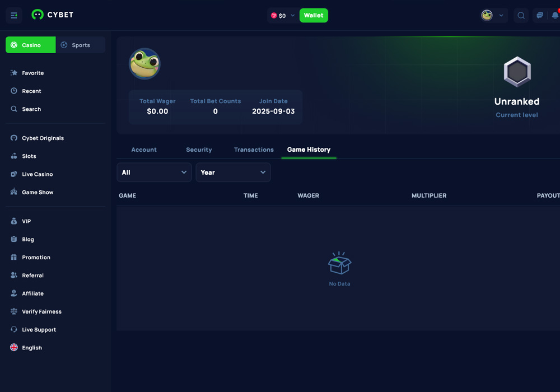The width and height of the screenshot is (560, 392).
Task: Switch to the Sports section
Action: (x=81, y=45)
